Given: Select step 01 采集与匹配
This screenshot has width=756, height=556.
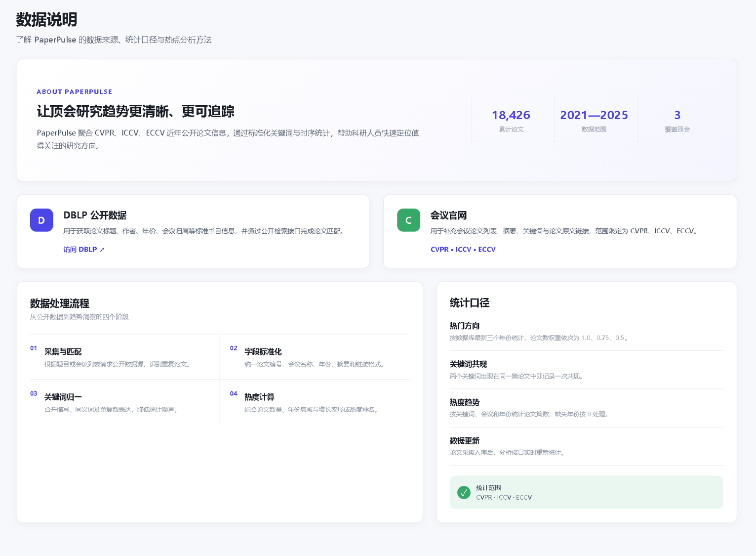Looking at the screenshot, I should (x=125, y=357).
